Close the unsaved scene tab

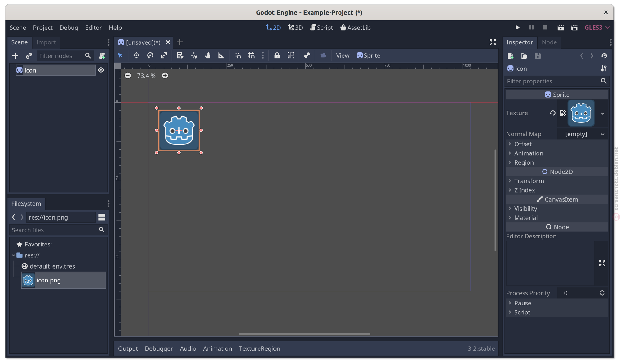(x=168, y=42)
